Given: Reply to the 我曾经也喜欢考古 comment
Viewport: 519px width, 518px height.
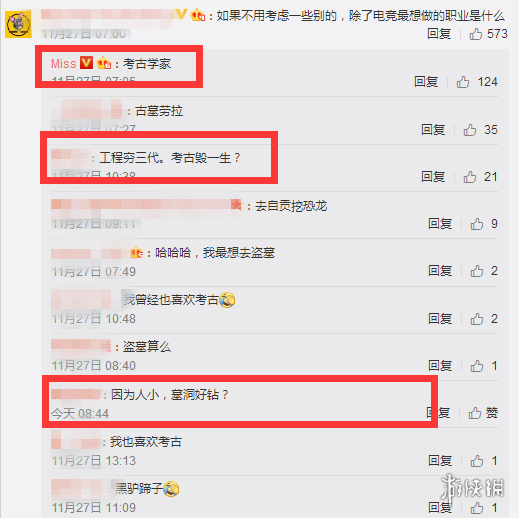Looking at the screenshot, I should (440, 319).
